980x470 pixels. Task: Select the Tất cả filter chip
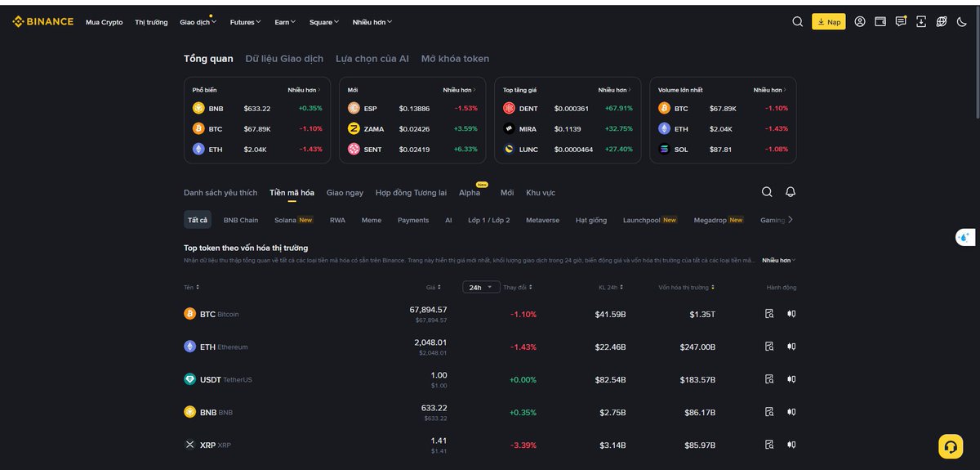198,220
